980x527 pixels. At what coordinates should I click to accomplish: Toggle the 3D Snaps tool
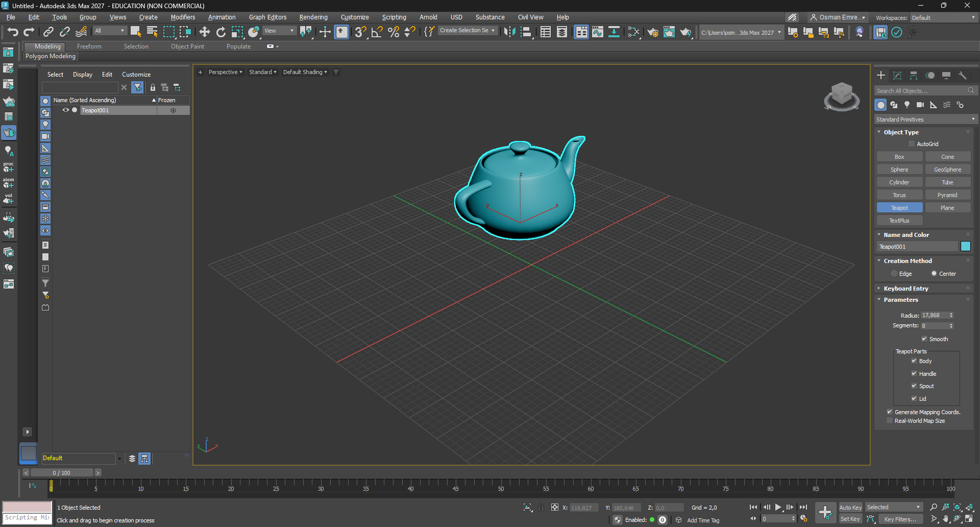click(x=361, y=32)
